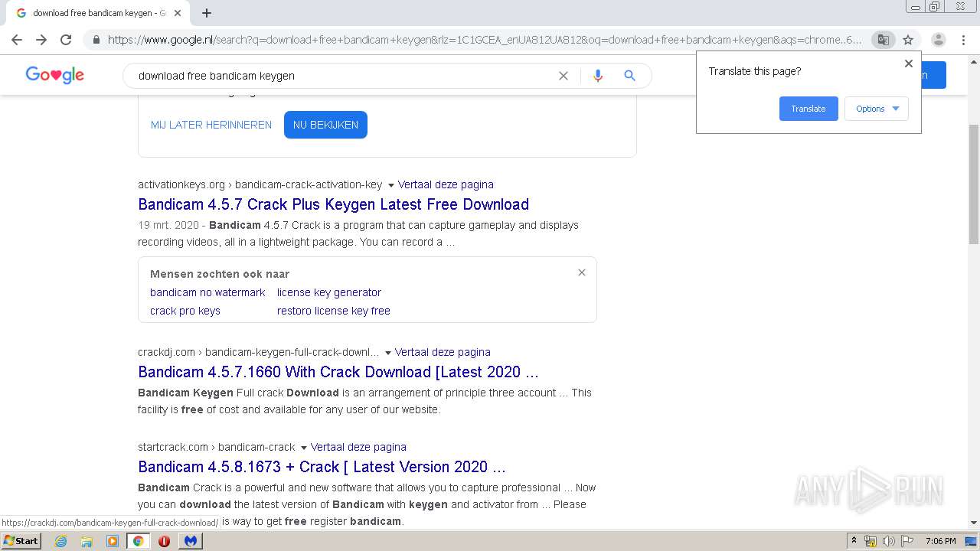Open Bandicam 4.5.7 Crack Plus Keygen result
Viewport: 980px width, 551px height.
[334, 204]
